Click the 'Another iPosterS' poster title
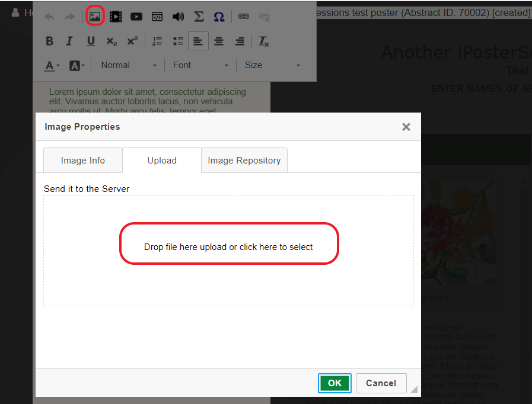This screenshot has height=404, width=532. pyautogui.click(x=456, y=53)
